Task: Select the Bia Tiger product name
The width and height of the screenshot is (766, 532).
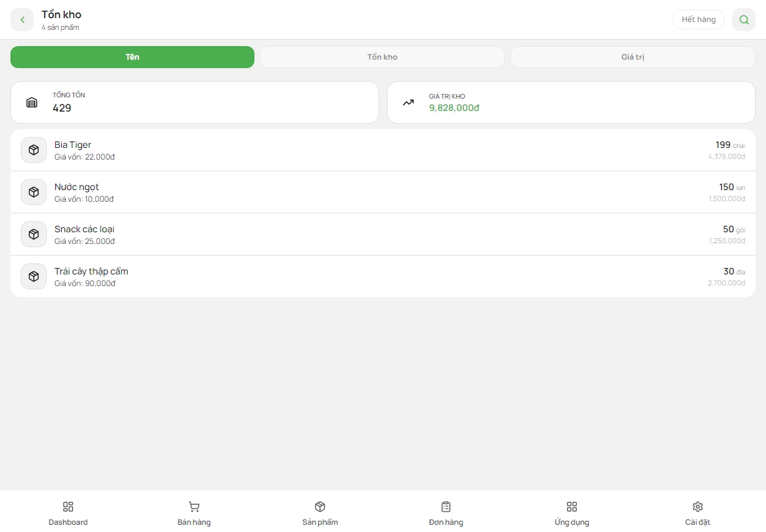Action: [x=73, y=145]
